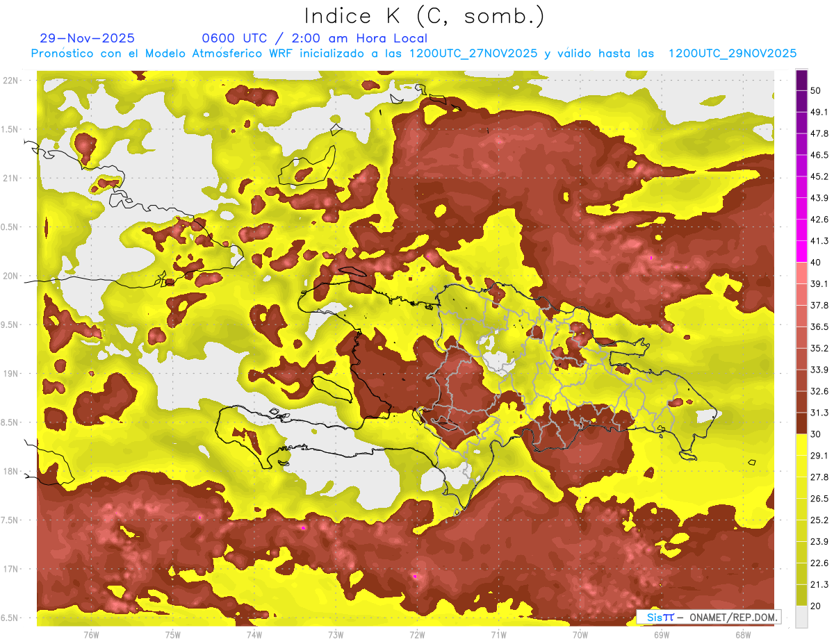834x644 pixels.
Task: Click the '72W' longitude axis label
Action: [417, 634]
